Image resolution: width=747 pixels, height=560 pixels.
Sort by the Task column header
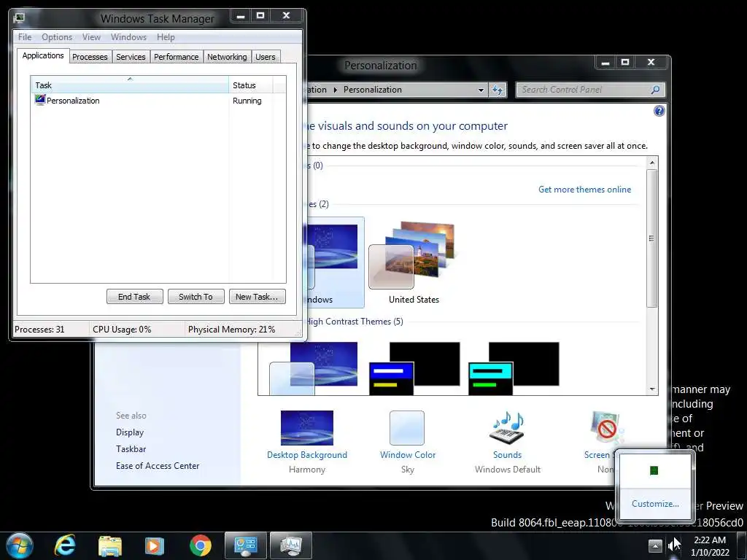pyautogui.click(x=130, y=85)
